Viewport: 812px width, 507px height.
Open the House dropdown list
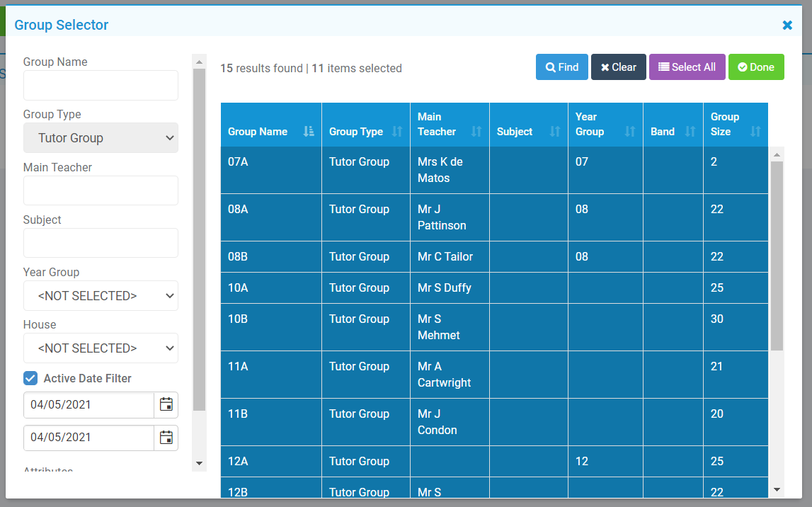point(101,348)
